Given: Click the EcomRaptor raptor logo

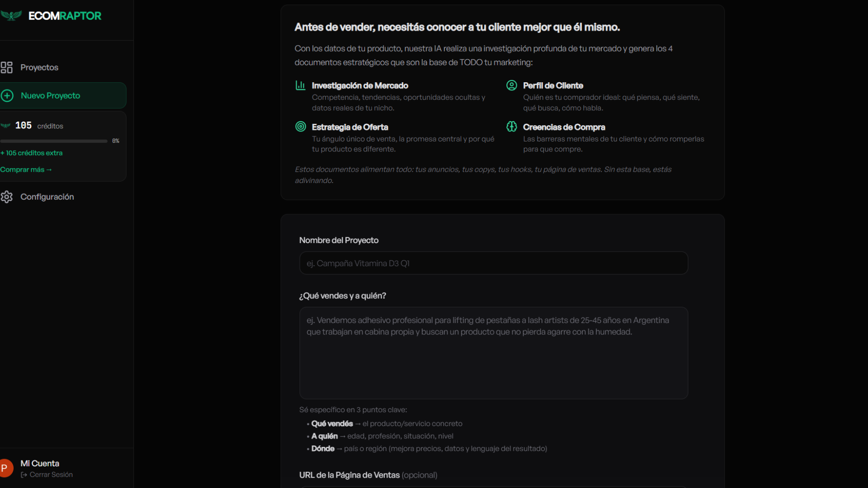Looking at the screenshot, I should [x=11, y=15].
